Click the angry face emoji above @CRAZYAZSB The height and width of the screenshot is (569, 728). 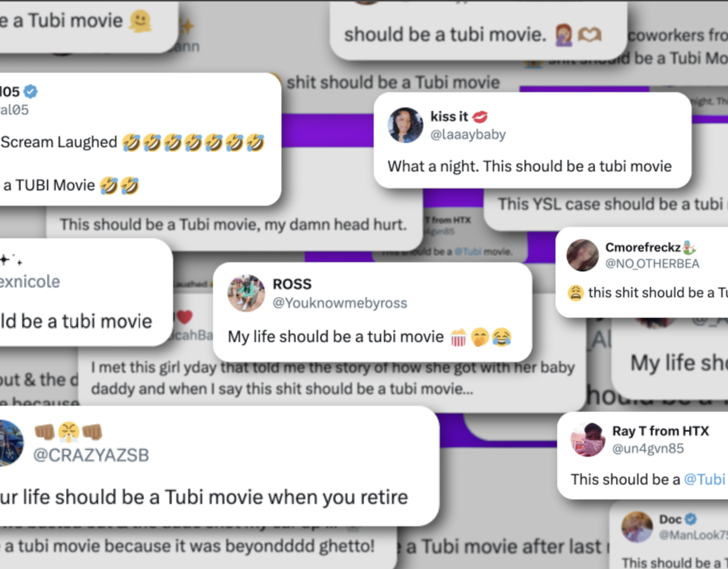click(68, 432)
